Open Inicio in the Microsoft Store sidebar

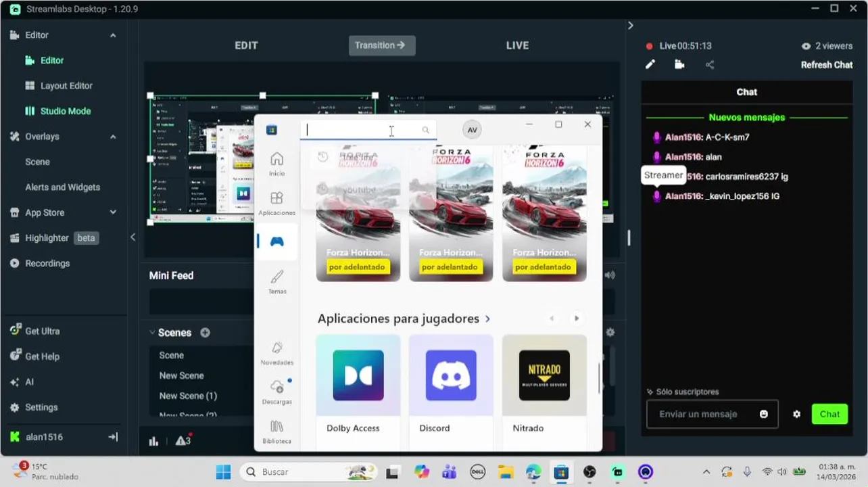coord(277,164)
